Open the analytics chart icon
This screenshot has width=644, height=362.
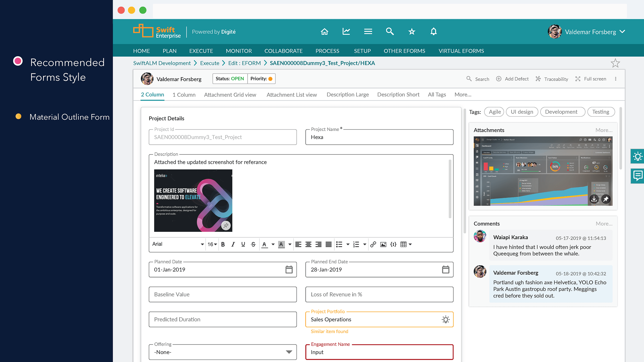(346, 32)
